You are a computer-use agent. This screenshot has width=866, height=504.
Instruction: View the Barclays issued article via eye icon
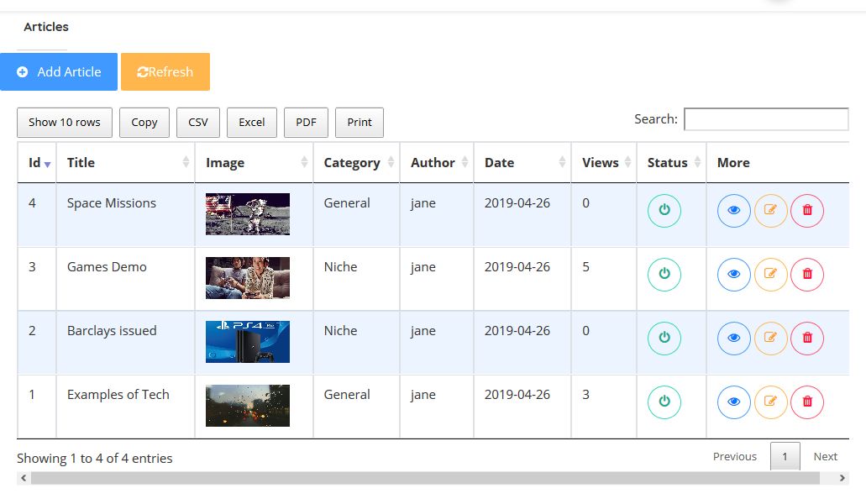[x=733, y=338]
